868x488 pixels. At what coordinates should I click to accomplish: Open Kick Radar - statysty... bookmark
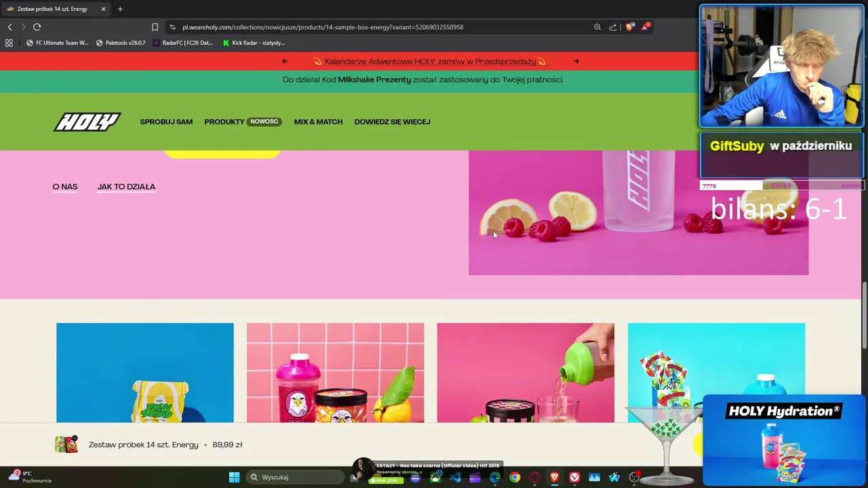254,43
